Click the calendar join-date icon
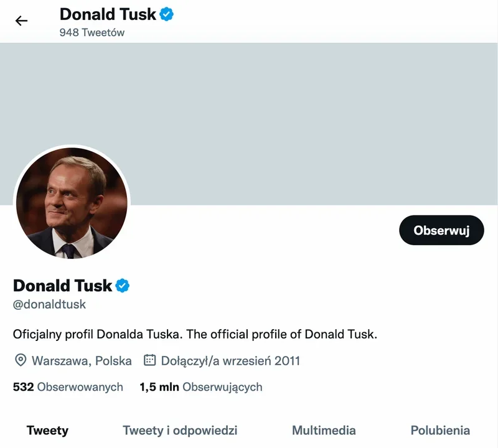The width and height of the screenshot is (498, 448). [x=149, y=360]
